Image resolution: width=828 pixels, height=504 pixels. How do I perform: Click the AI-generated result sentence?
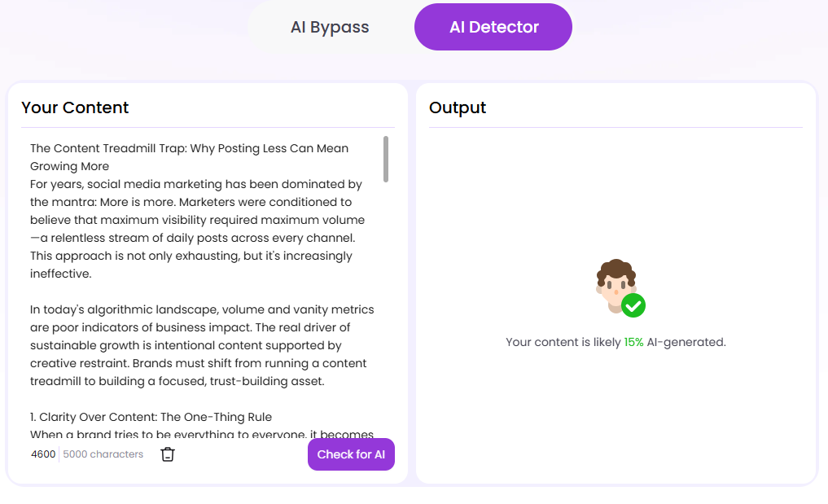tap(615, 342)
